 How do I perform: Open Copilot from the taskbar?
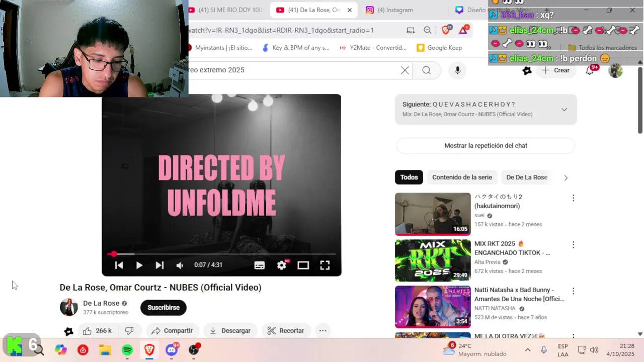coord(61,350)
